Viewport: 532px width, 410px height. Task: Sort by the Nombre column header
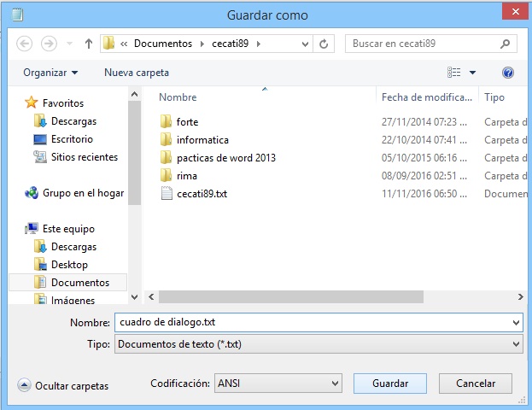(x=178, y=97)
